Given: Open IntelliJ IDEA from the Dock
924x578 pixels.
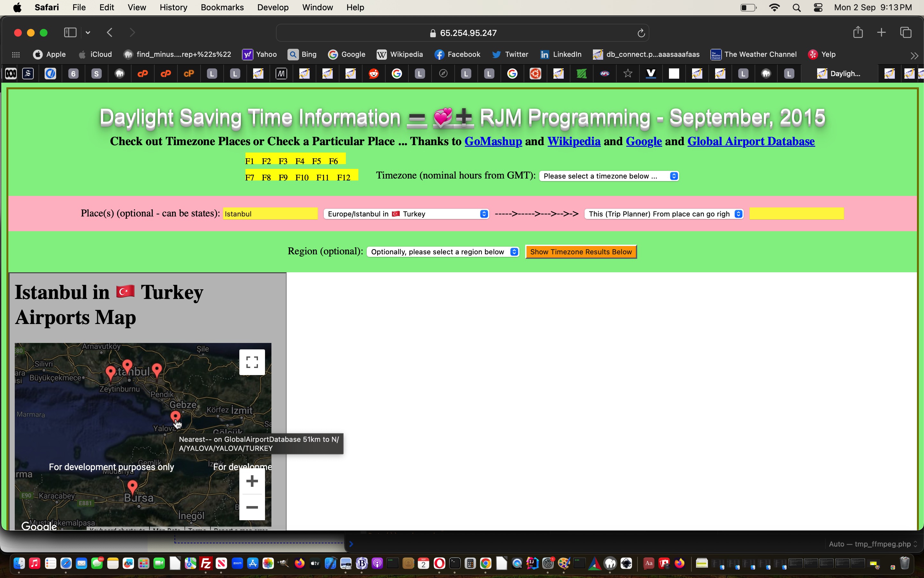Looking at the screenshot, I should [x=532, y=563].
